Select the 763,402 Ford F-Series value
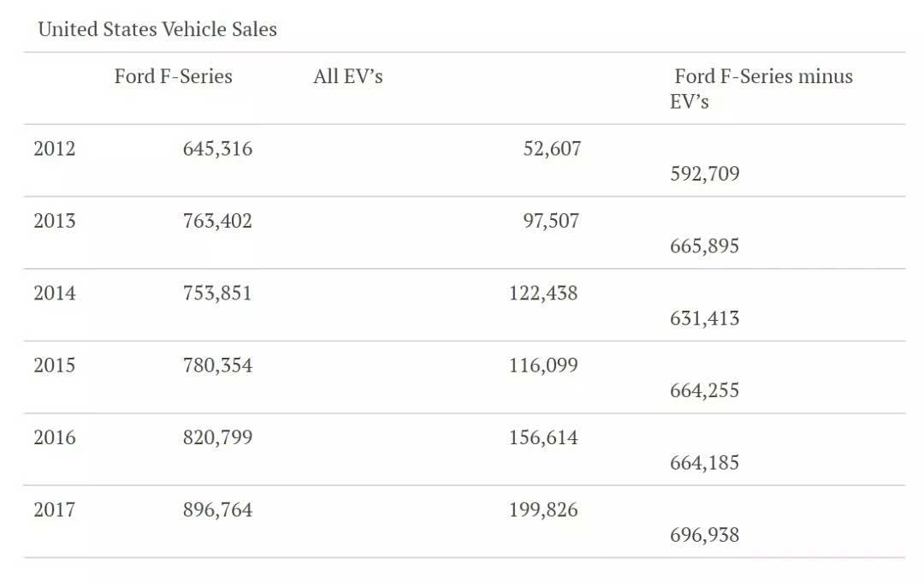 pos(217,221)
